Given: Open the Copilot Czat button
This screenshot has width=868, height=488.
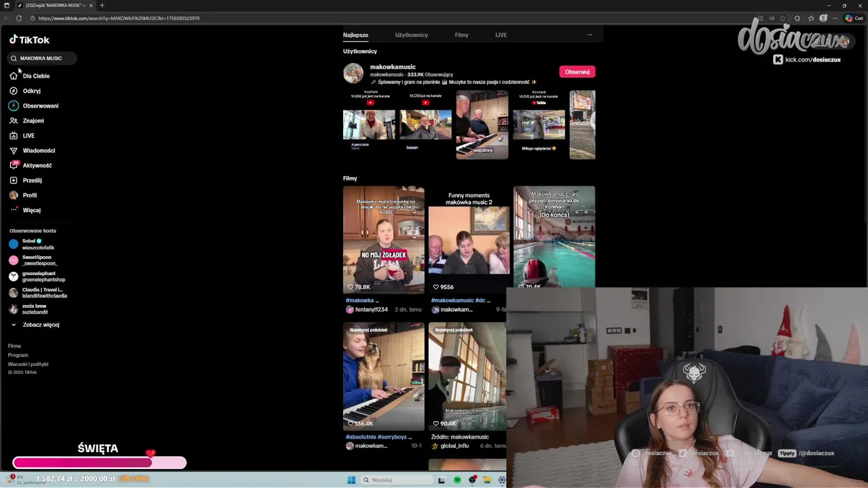Looking at the screenshot, I should pos(853,18).
